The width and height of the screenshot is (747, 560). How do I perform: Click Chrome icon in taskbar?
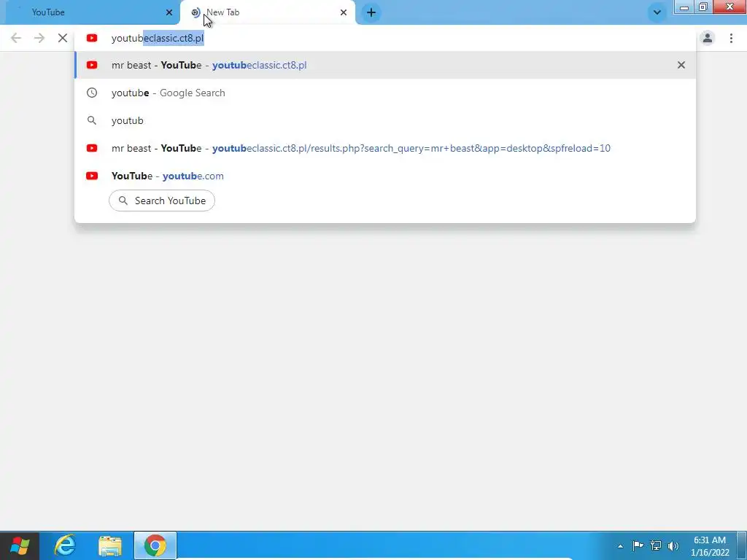point(155,545)
